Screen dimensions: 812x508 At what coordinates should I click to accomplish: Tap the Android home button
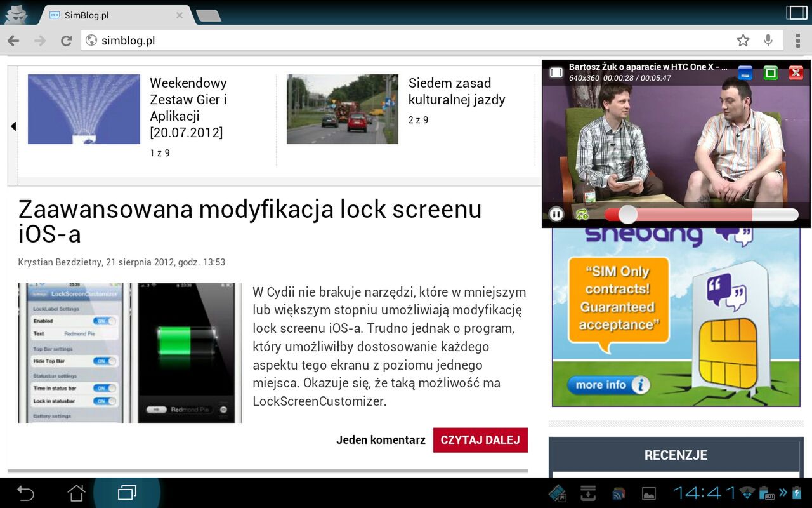76,493
